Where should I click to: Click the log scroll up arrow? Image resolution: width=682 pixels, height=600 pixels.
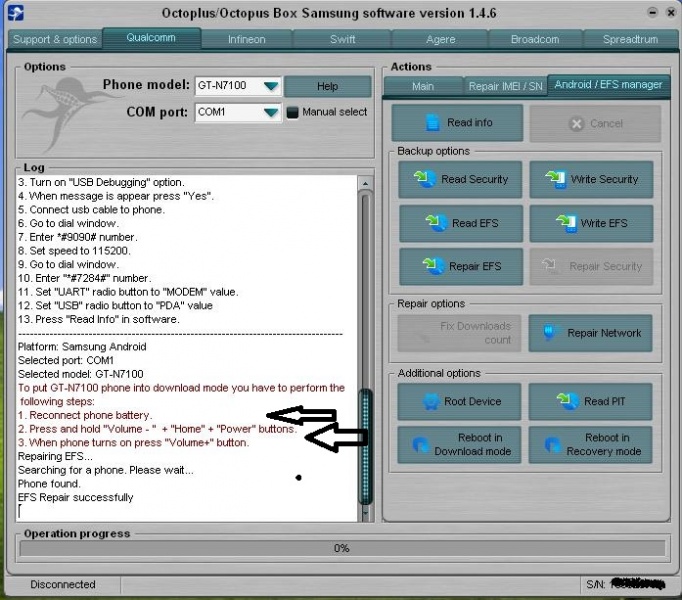[365, 183]
